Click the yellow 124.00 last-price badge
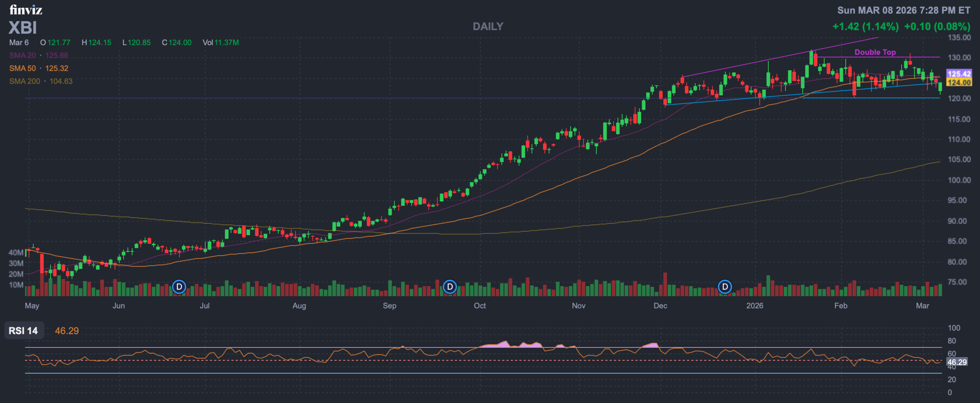The height and width of the screenshot is (403, 980). tap(959, 82)
